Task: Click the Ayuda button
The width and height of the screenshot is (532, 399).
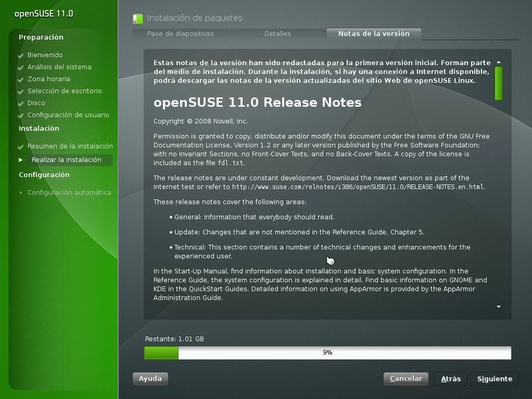Action: [150, 378]
